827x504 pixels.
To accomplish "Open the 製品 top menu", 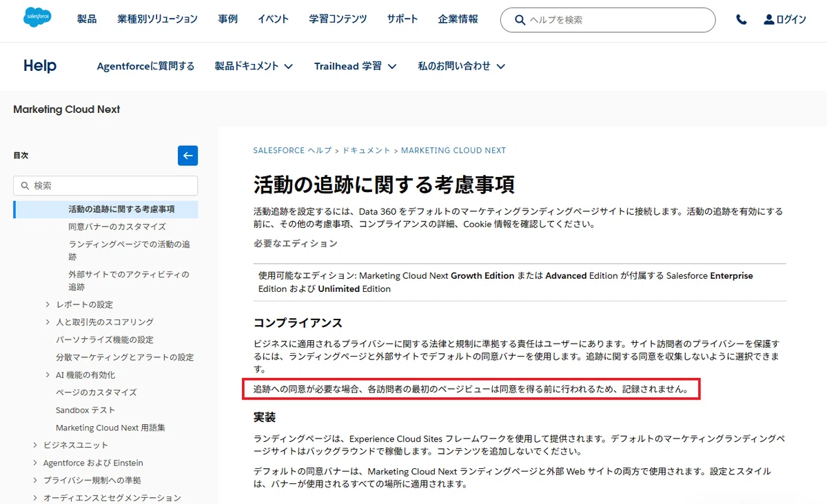I will (x=87, y=19).
